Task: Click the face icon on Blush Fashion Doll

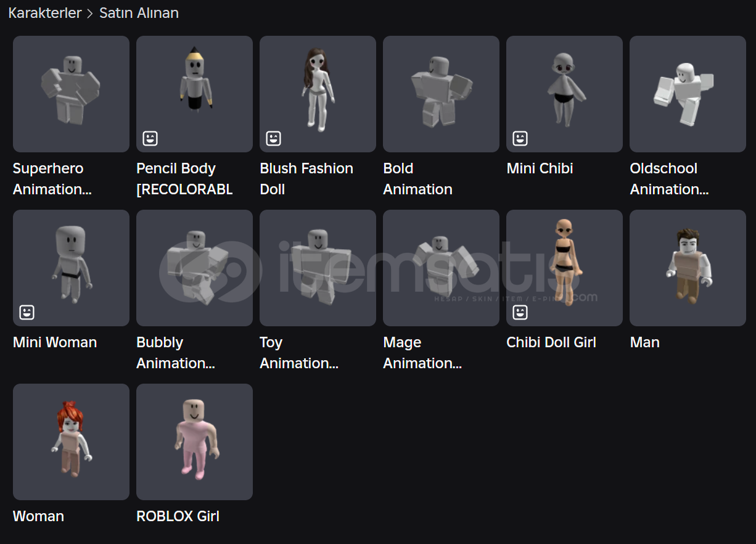Action: coord(273,138)
